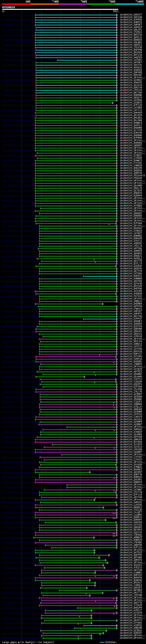Select hit label UniRef100_B4DMB4

[x=131, y=304]
